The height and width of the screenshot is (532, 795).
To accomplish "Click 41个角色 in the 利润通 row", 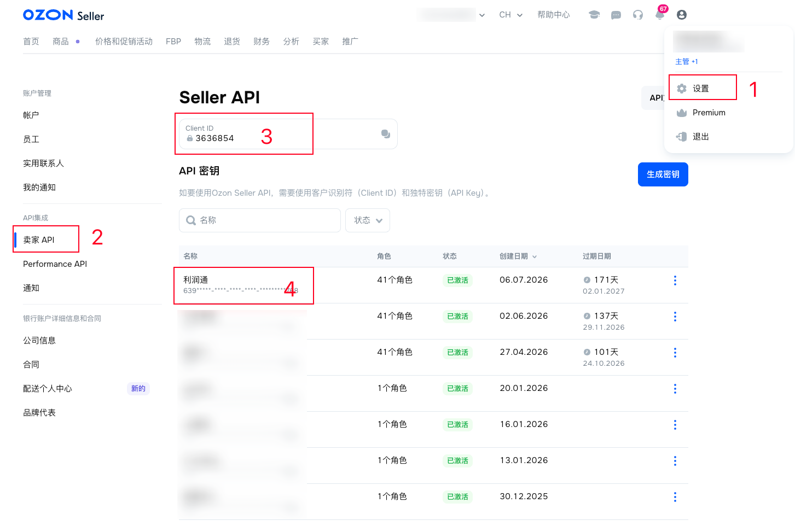I will (x=395, y=280).
